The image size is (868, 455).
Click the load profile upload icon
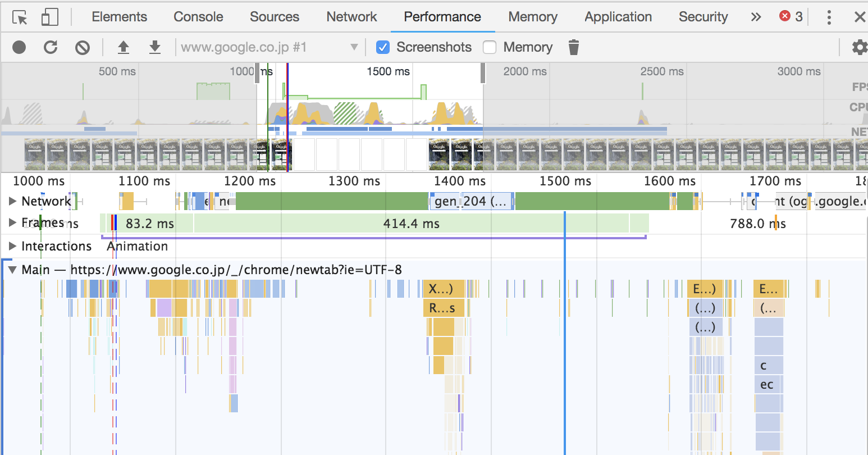coord(124,47)
